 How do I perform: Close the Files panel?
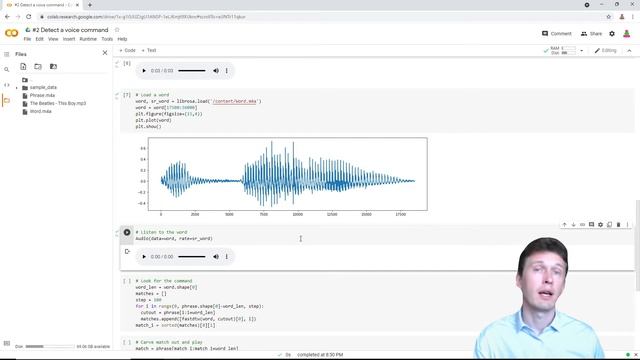pos(105,53)
